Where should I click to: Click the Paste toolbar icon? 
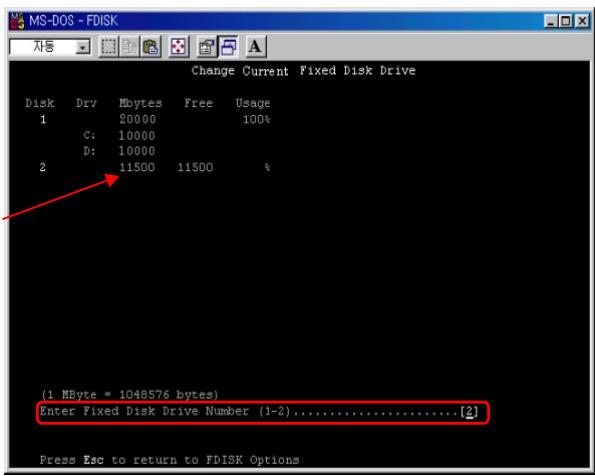[151, 47]
